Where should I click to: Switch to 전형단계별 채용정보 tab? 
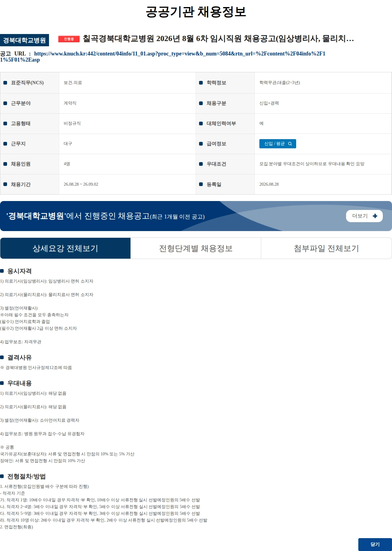pyautogui.click(x=196, y=248)
